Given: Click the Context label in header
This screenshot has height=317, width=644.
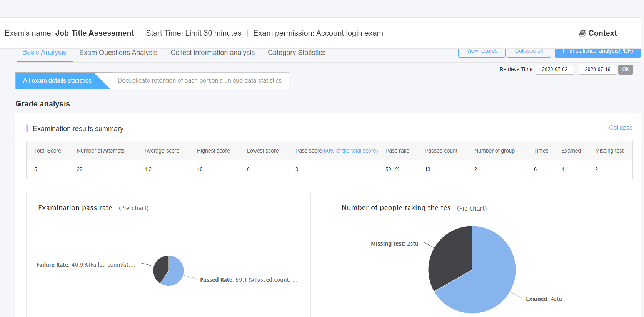Looking at the screenshot, I should [602, 33].
